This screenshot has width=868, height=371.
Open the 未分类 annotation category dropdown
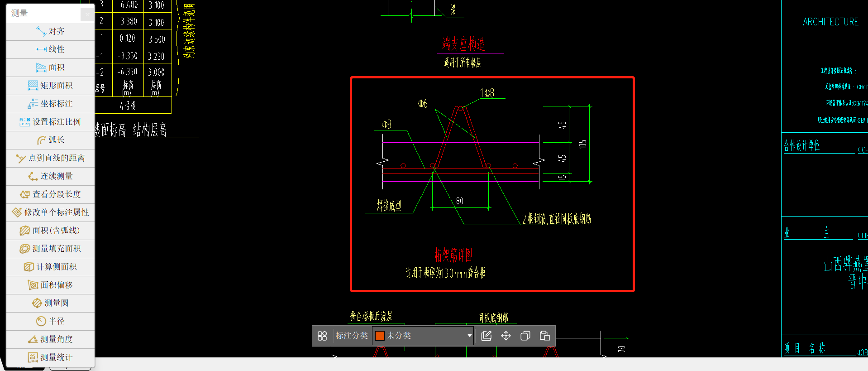pyautogui.click(x=423, y=336)
